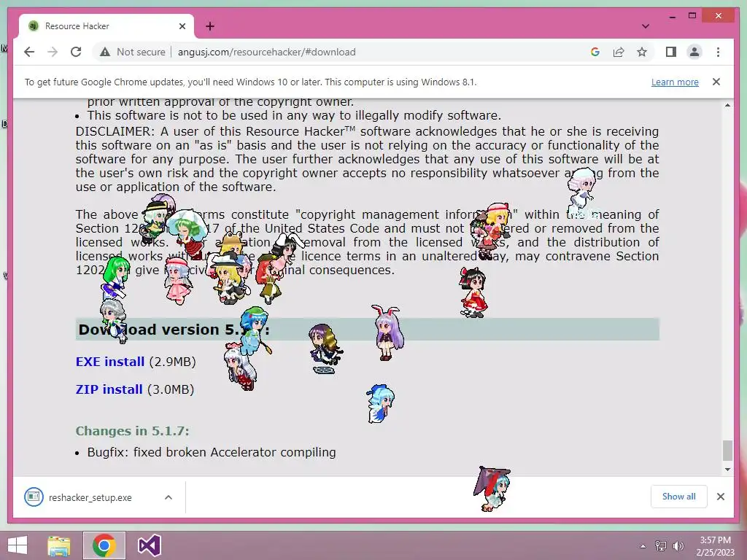This screenshot has width=747, height=560.
Task: Open the volume tray icon
Action: [x=678, y=546]
